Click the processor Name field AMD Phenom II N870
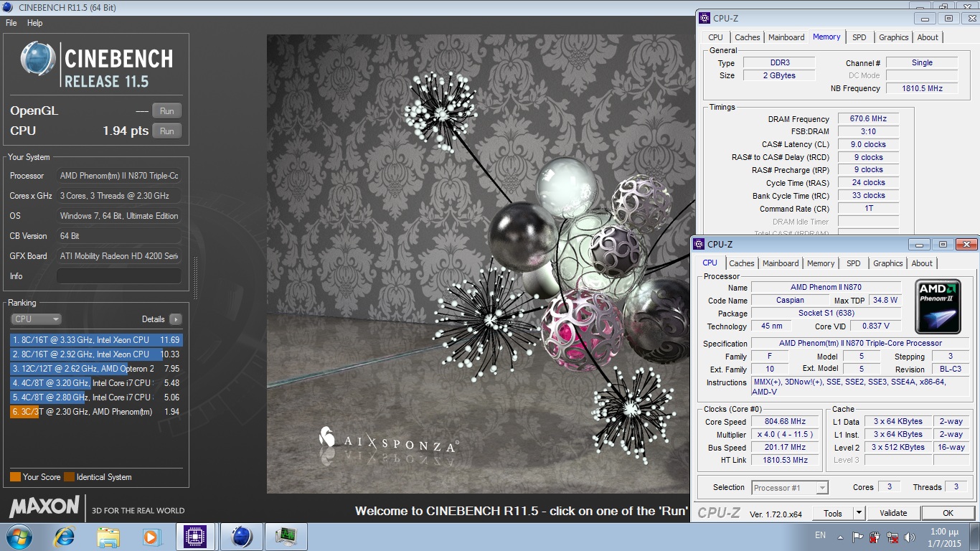Image resolution: width=980 pixels, height=551 pixels. coord(826,287)
